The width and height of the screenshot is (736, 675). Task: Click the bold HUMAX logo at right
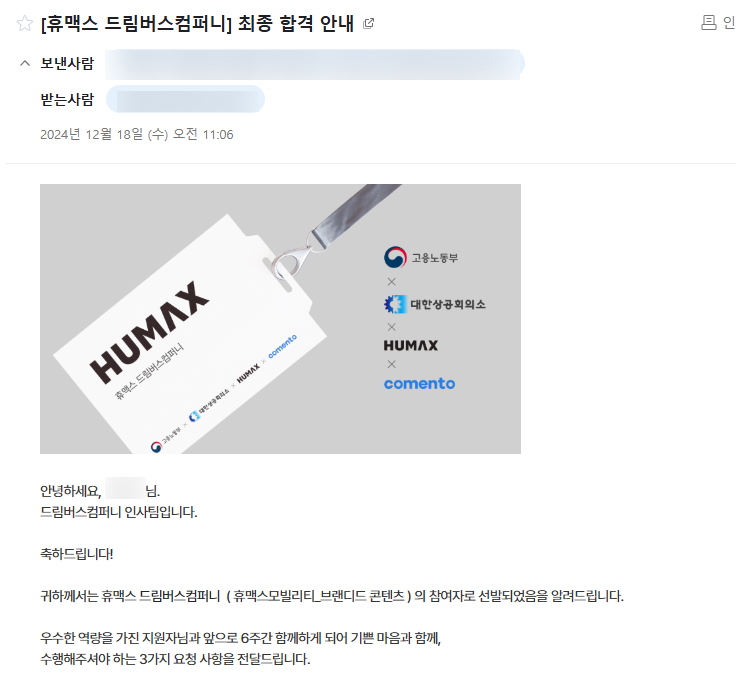tap(411, 345)
